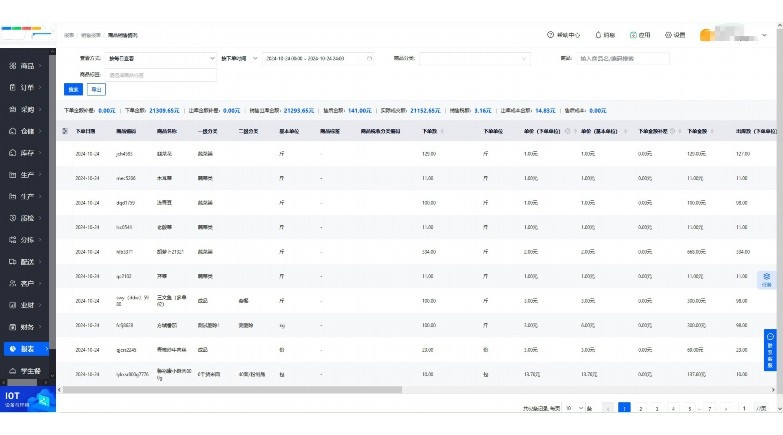Focus the 商品标签 tag input
Viewport: 783px width, 435px height.
tap(160, 75)
